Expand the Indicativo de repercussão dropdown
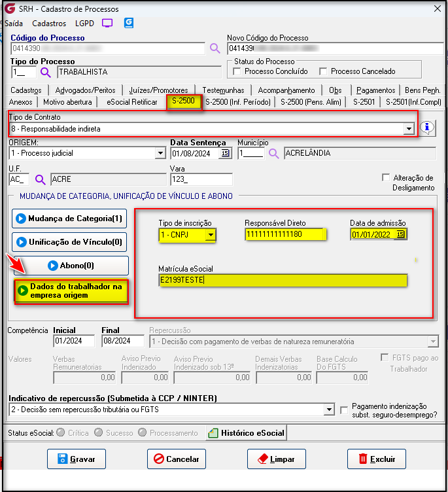448x492 pixels. point(329,410)
